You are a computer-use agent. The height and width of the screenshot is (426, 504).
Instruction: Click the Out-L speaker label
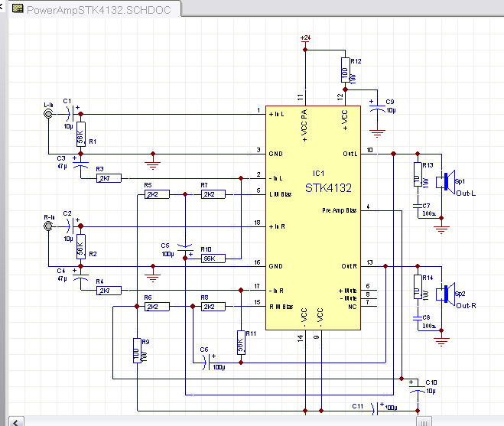click(466, 193)
